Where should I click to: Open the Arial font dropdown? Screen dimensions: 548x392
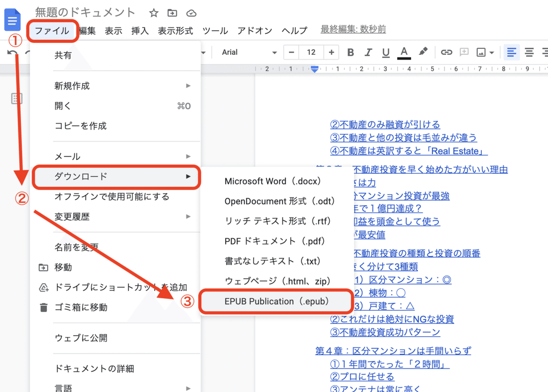[249, 53]
